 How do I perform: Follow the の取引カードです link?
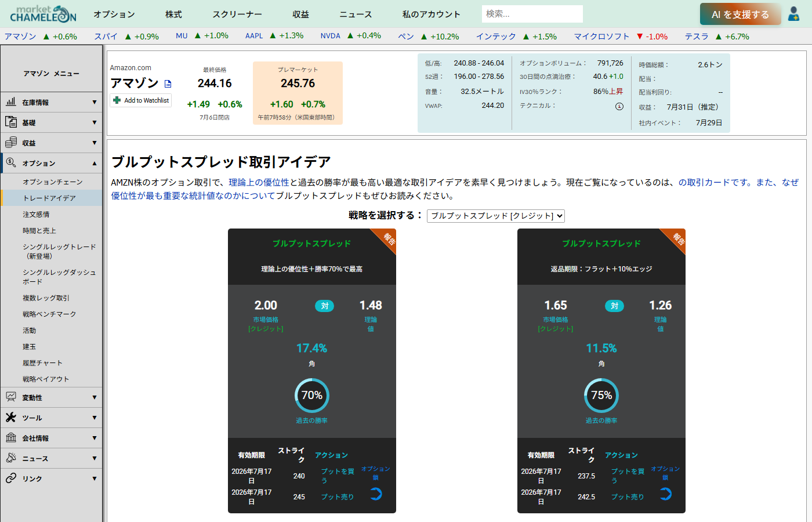tap(715, 182)
